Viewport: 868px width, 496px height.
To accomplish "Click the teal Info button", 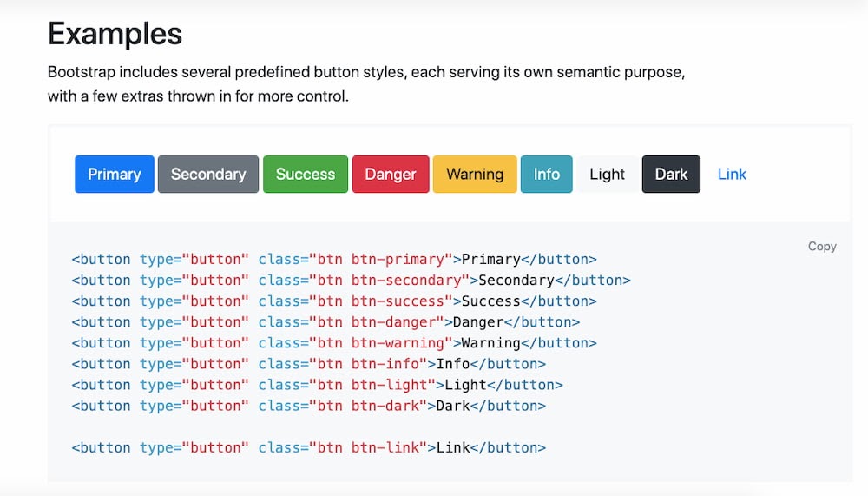I will pos(546,174).
